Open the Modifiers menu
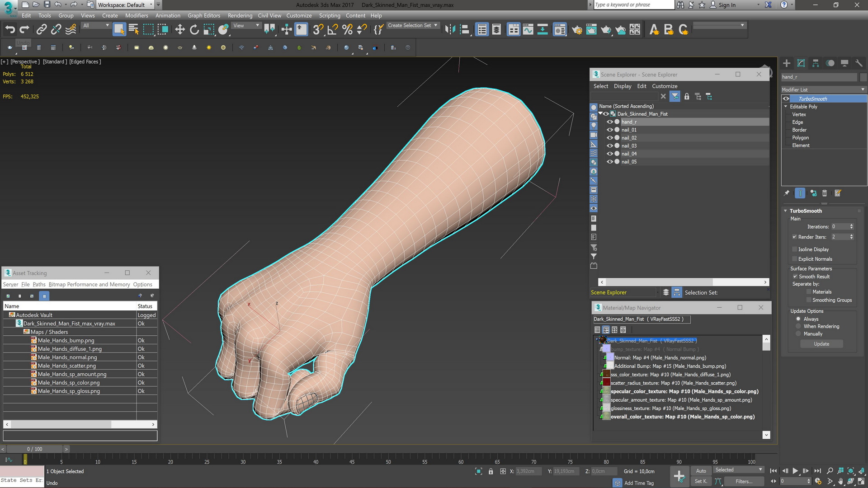The image size is (868, 488). pyautogui.click(x=137, y=15)
